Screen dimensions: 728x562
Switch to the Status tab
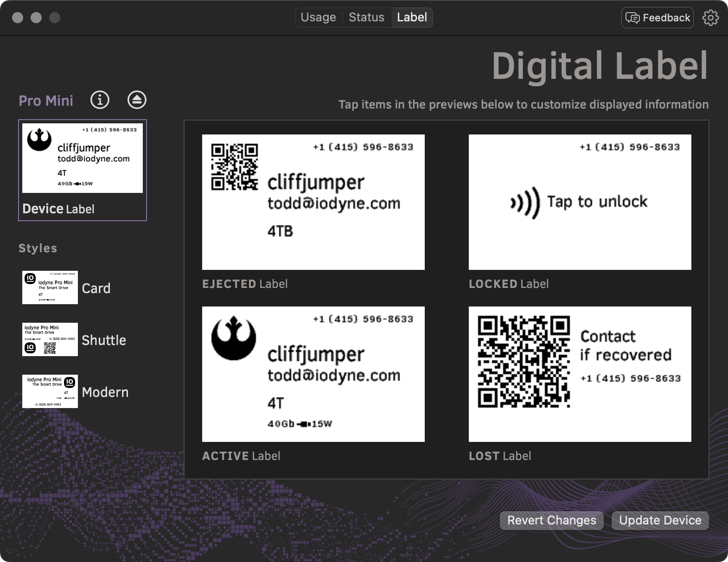point(366,18)
